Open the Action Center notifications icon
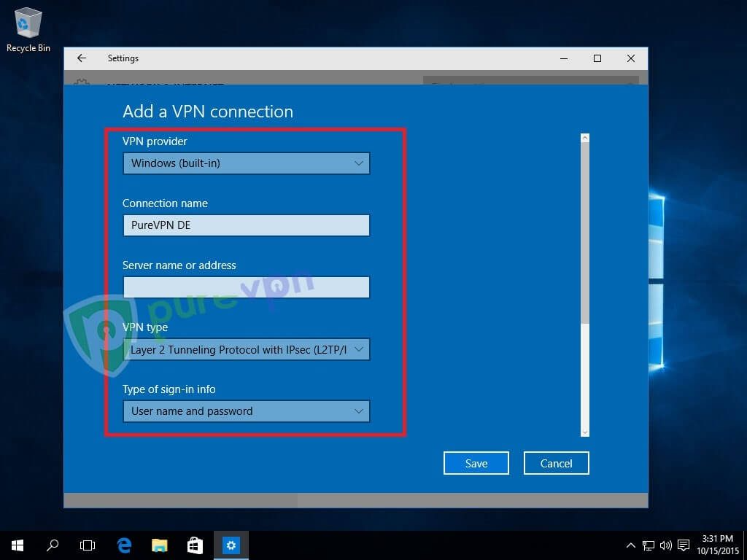747x560 pixels. click(x=684, y=545)
